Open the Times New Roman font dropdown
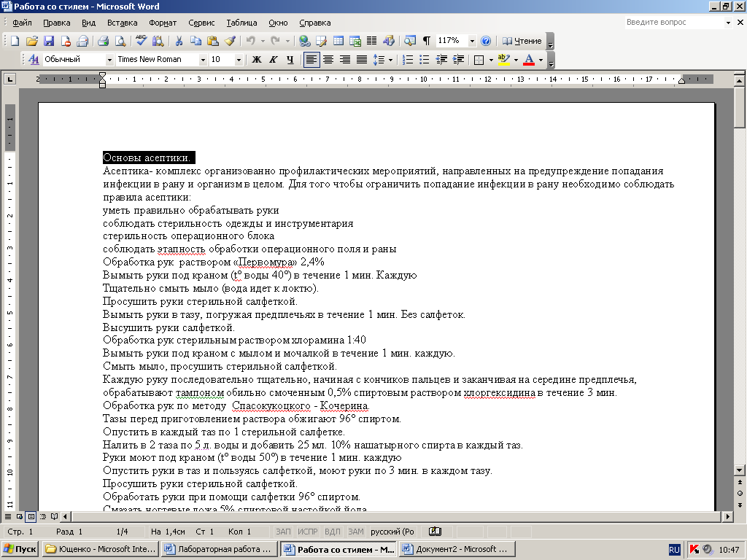Viewport: 747px width, 560px height. 203,60
